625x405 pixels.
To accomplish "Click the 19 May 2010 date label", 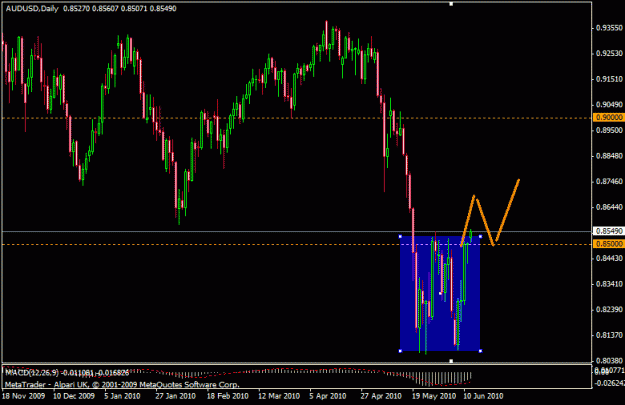I will tap(434, 396).
